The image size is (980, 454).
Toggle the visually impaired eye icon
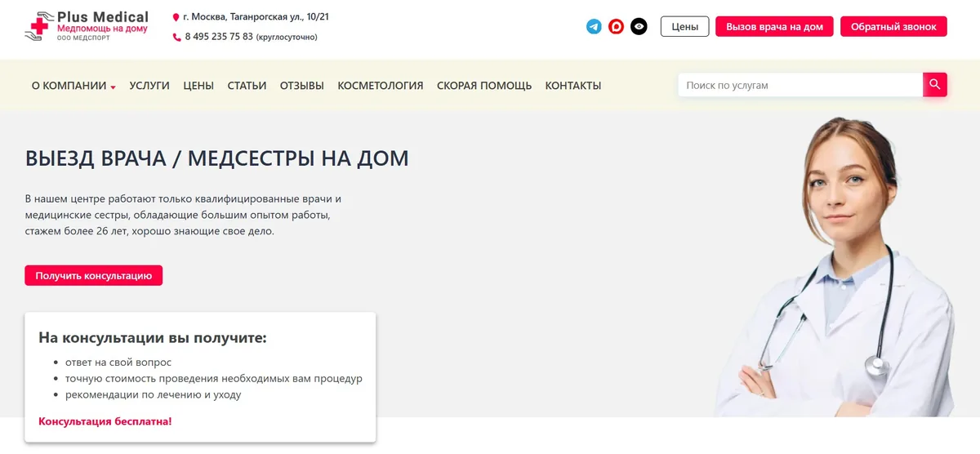point(639,26)
